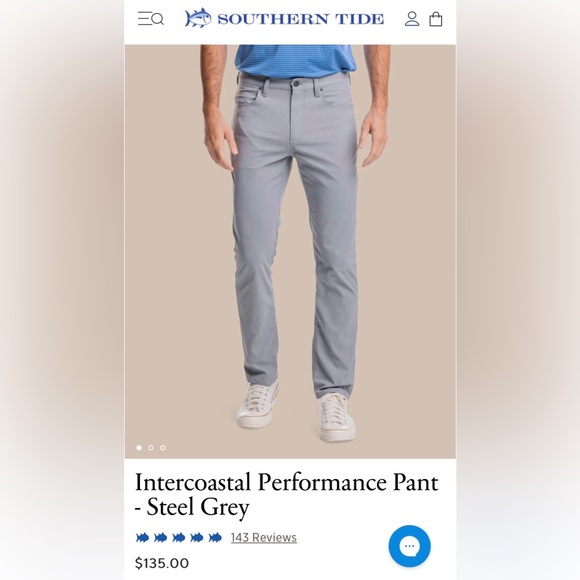Image resolution: width=580 pixels, height=580 pixels.
Task: Open the hamburger navigation menu
Action: [144, 19]
